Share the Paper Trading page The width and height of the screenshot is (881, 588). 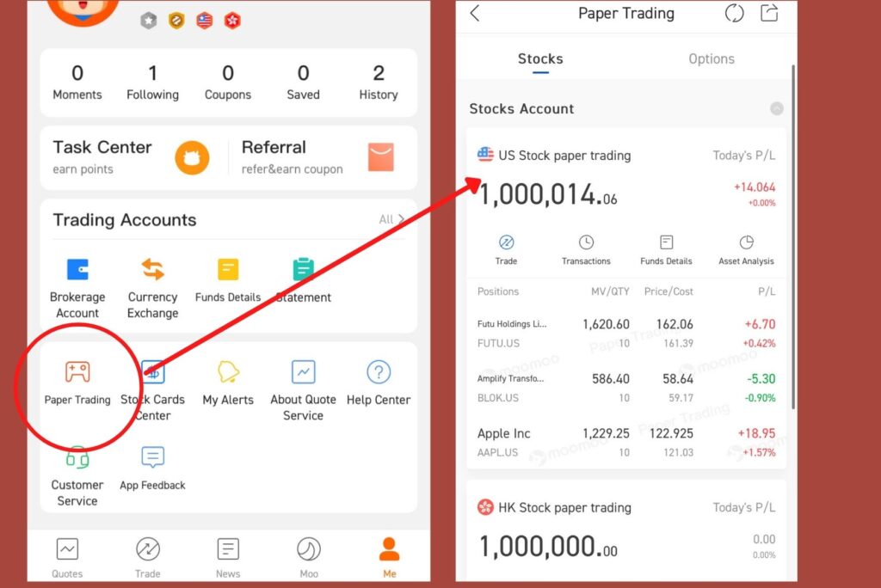769,13
